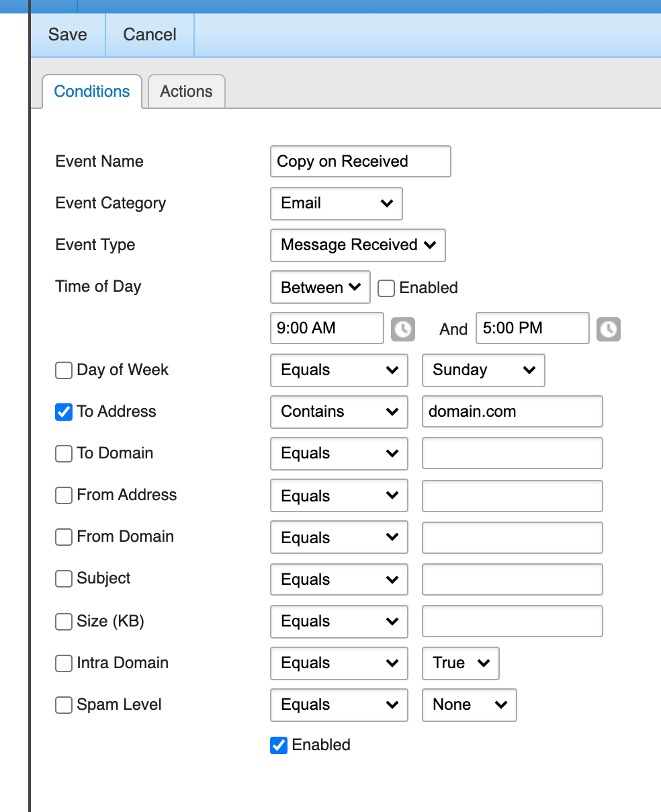
Task: Enable the Spam Level condition
Action: pos(64,705)
